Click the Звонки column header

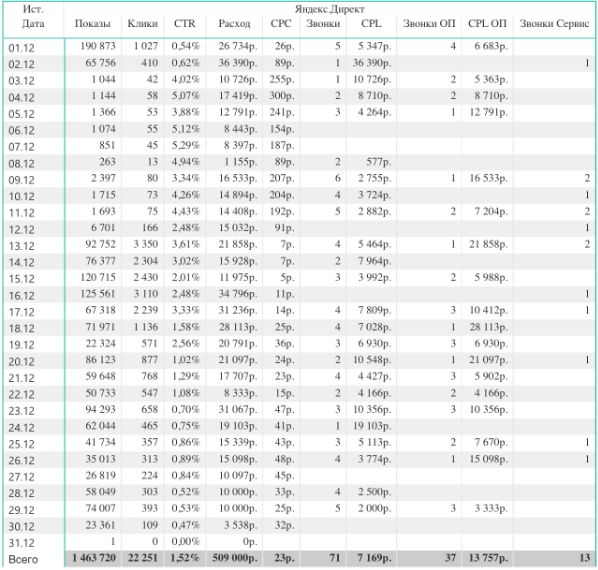tap(323, 24)
